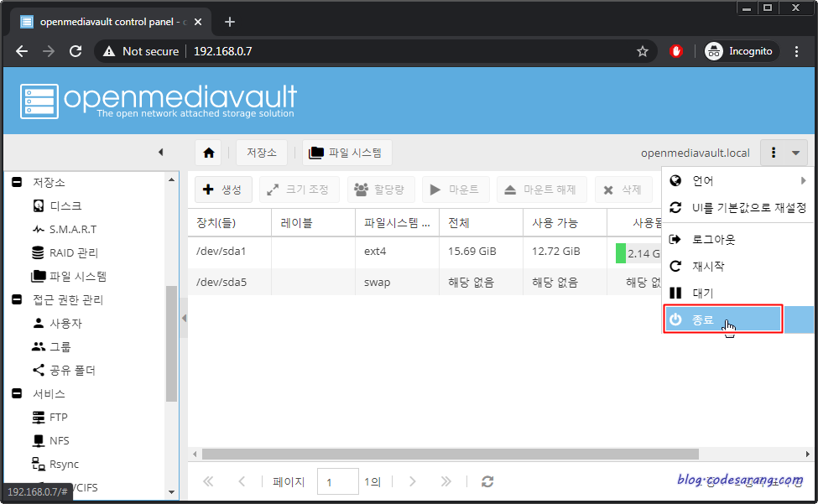Bookmark this page with star icon

click(x=642, y=51)
